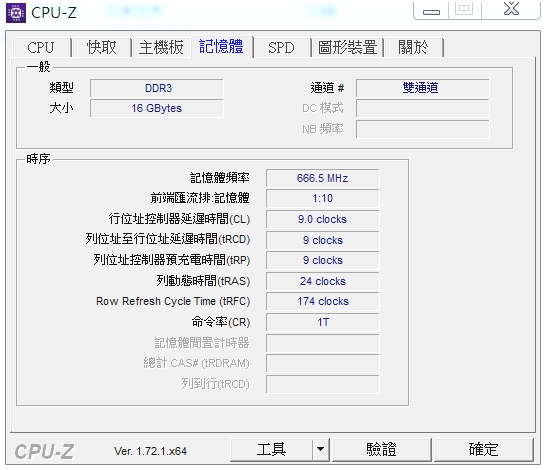Click the empty NB 頻率 field

422,129
